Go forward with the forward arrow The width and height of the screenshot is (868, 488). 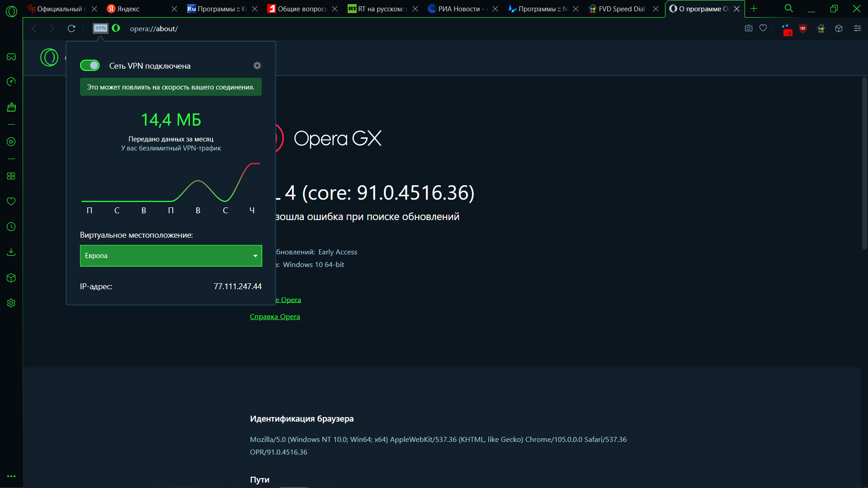[52, 28]
